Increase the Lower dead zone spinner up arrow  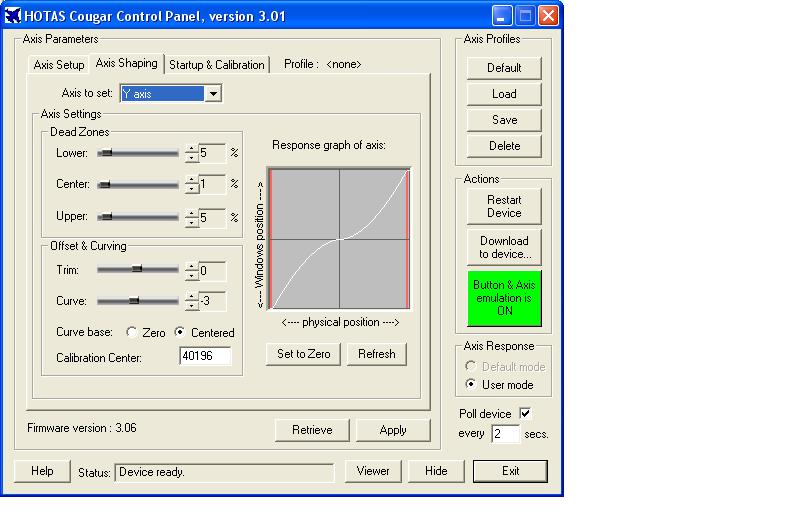tap(192, 149)
